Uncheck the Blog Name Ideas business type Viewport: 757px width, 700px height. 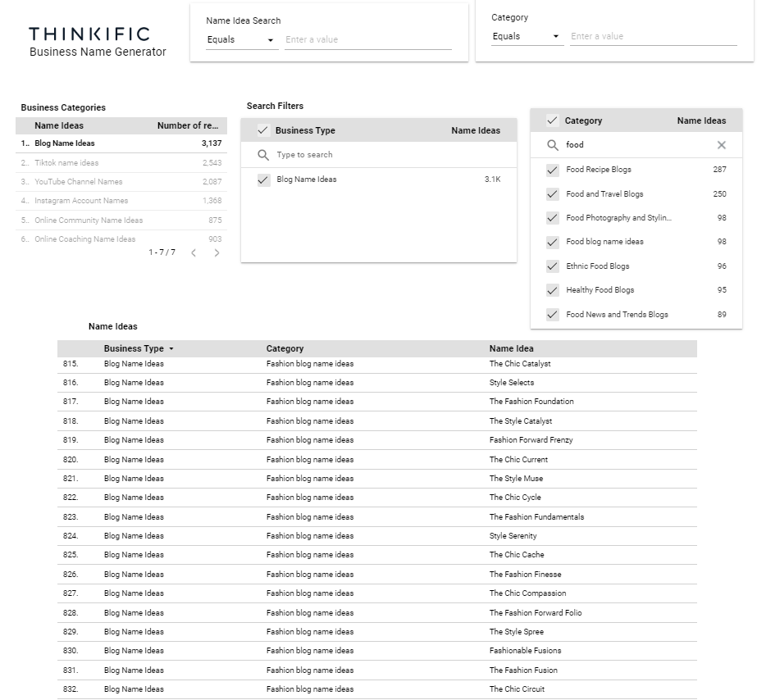tap(263, 180)
